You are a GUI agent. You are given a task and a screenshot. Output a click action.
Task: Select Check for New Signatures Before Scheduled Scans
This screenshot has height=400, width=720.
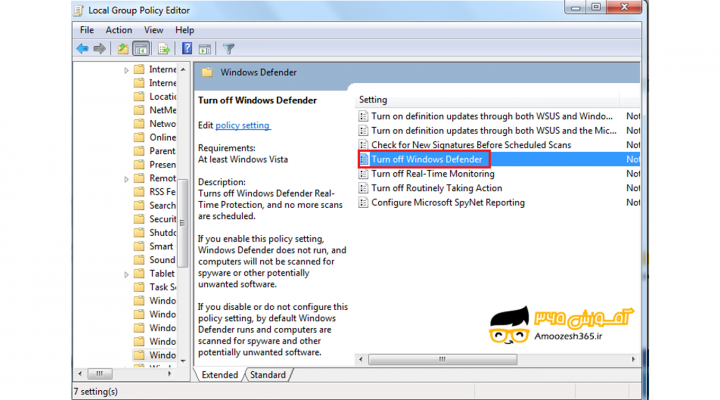pos(471,145)
